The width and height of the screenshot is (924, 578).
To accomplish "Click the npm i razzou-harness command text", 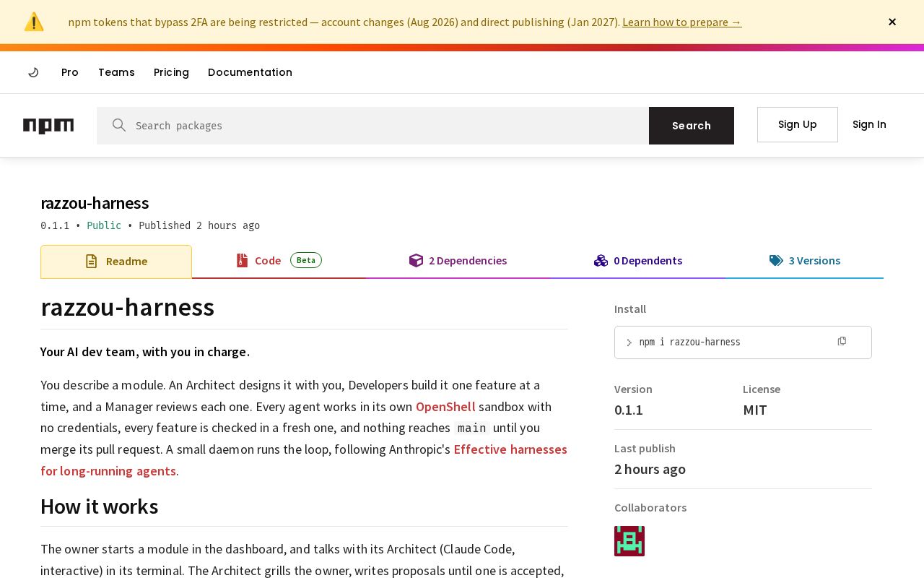I will (x=689, y=342).
